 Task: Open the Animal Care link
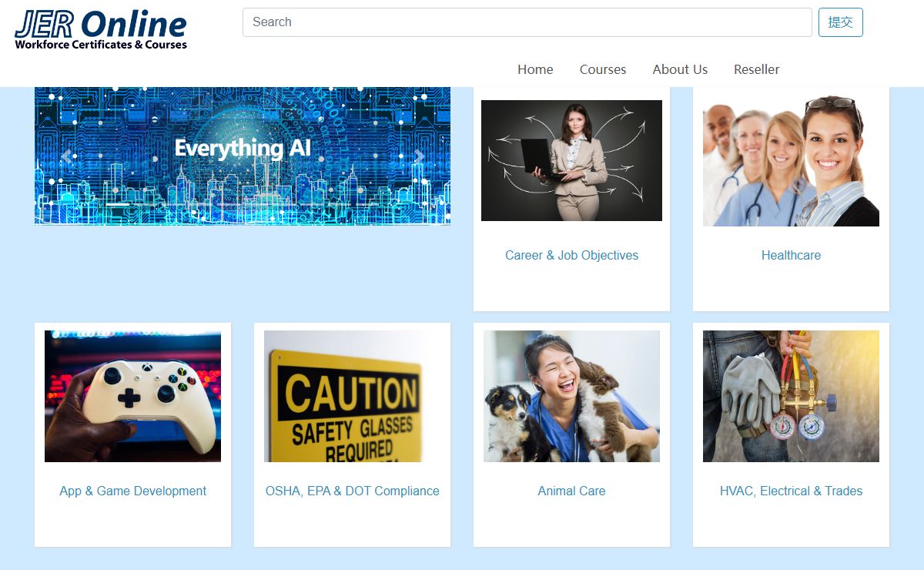tap(571, 491)
